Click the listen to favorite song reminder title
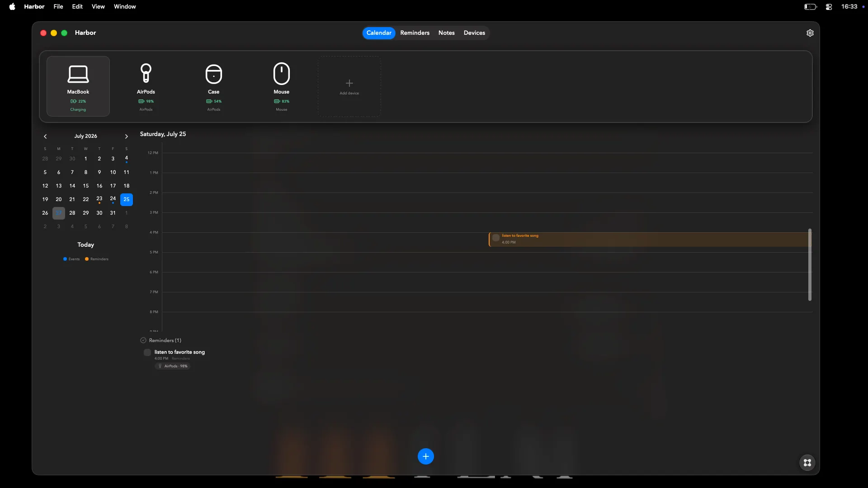 pos(179,352)
